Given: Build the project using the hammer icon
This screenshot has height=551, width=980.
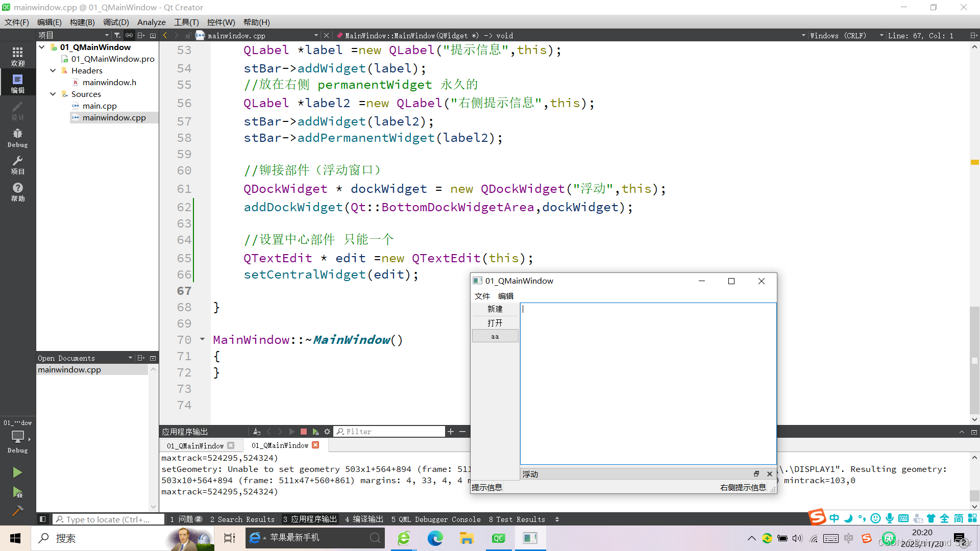Looking at the screenshot, I should pyautogui.click(x=18, y=511).
